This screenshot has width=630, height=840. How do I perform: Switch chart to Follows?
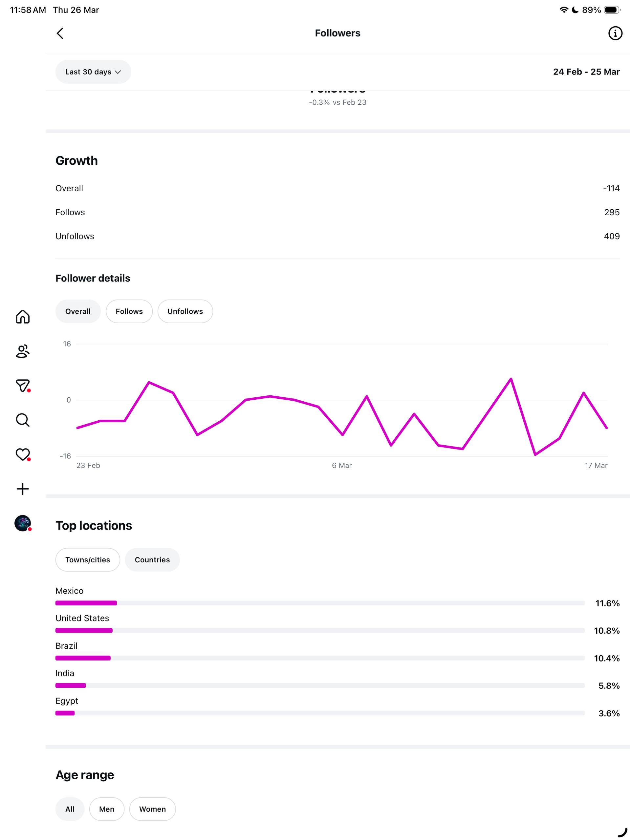129,311
